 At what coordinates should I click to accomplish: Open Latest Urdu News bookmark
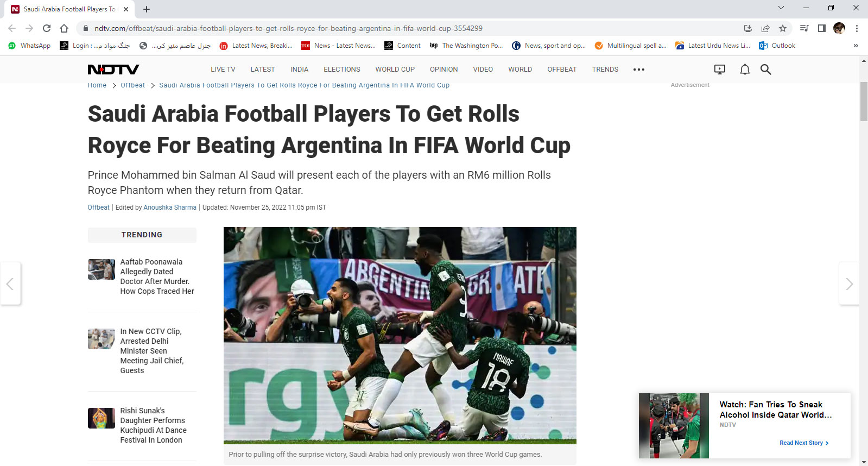point(712,46)
